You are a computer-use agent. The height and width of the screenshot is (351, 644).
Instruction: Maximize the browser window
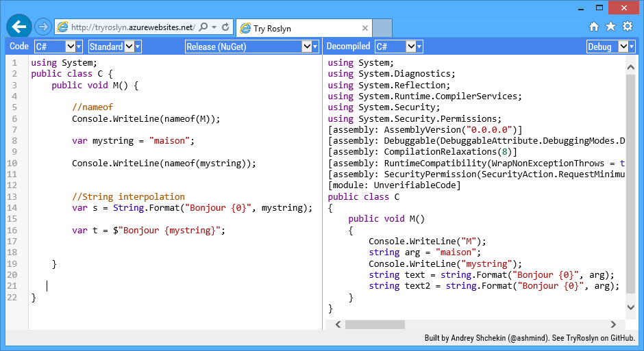pos(599,8)
